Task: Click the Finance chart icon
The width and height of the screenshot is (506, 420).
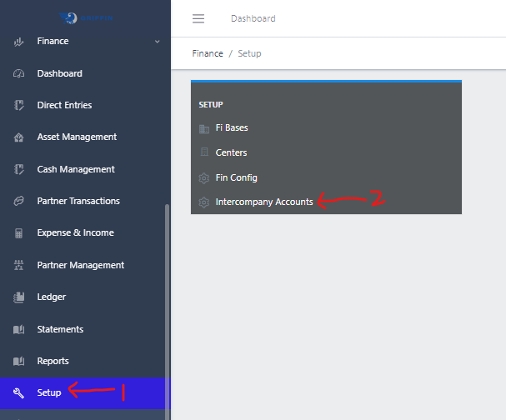Action: [x=18, y=42]
